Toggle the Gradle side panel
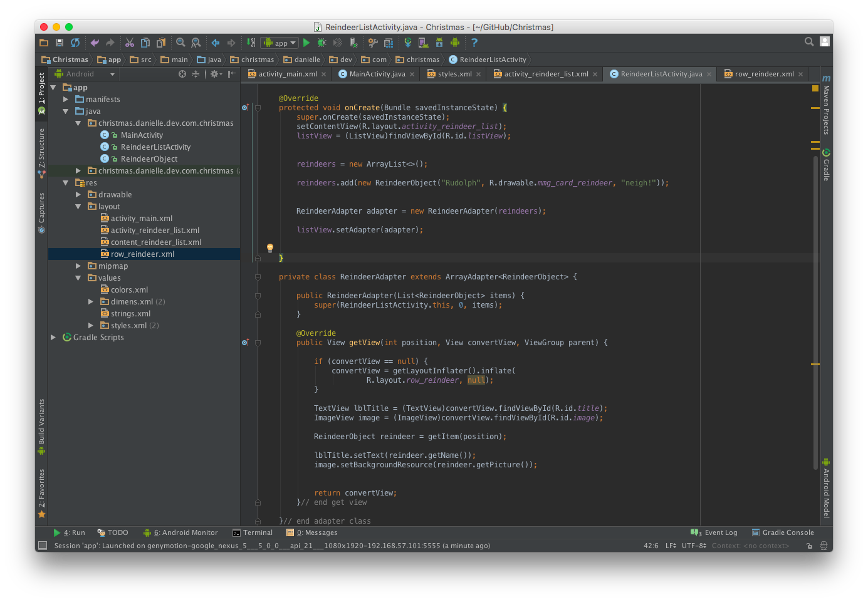Viewport: 868px width, 602px height. tap(826, 166)
